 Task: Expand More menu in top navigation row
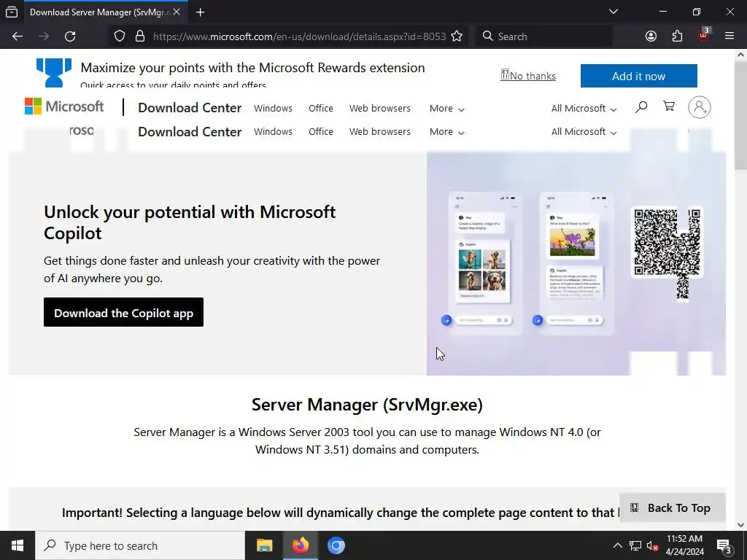point(447,109)
